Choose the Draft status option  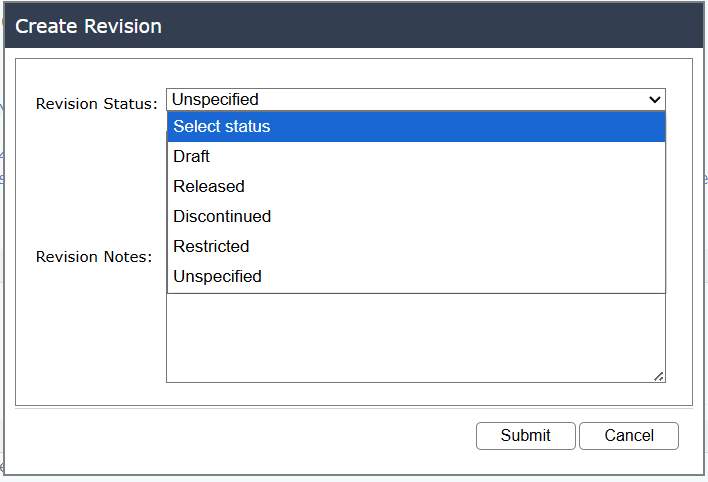191,157
